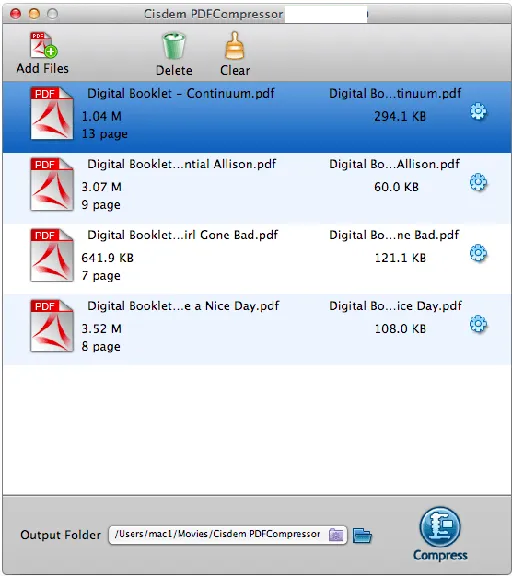
Task: Click output name Digital Bo...ne Bad.pdf
Action: 394,235
